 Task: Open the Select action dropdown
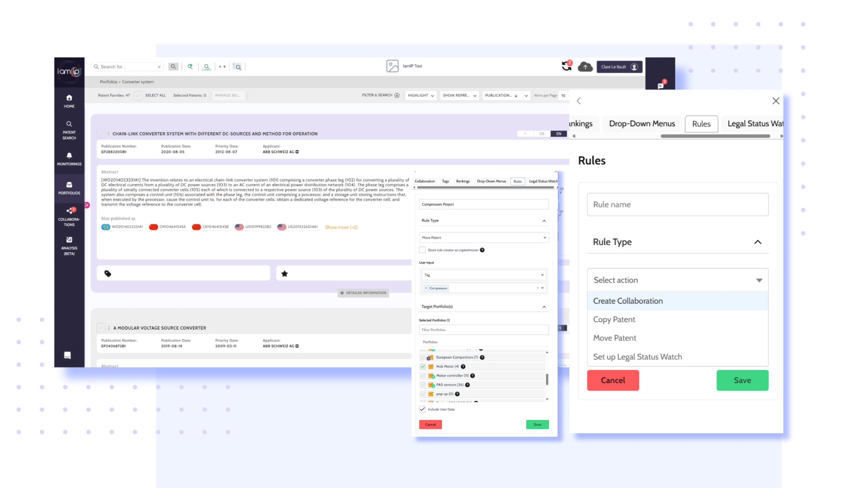point(677,280)
